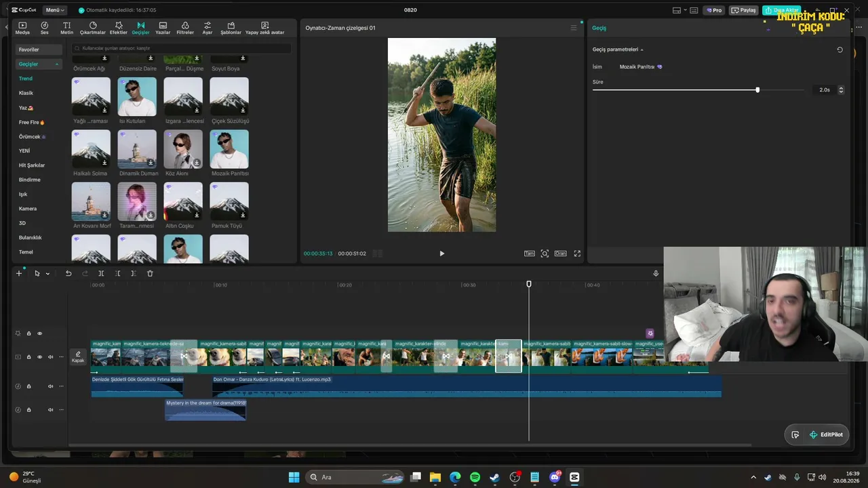Open Steam from the taskbar

coord(494,477)
